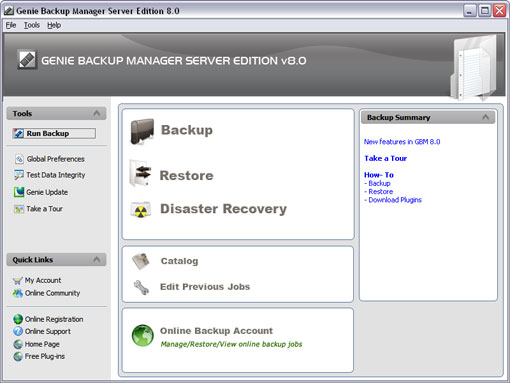Open My Account link
The width and height of the screenshot is (510, 383).
coord(43,281)
